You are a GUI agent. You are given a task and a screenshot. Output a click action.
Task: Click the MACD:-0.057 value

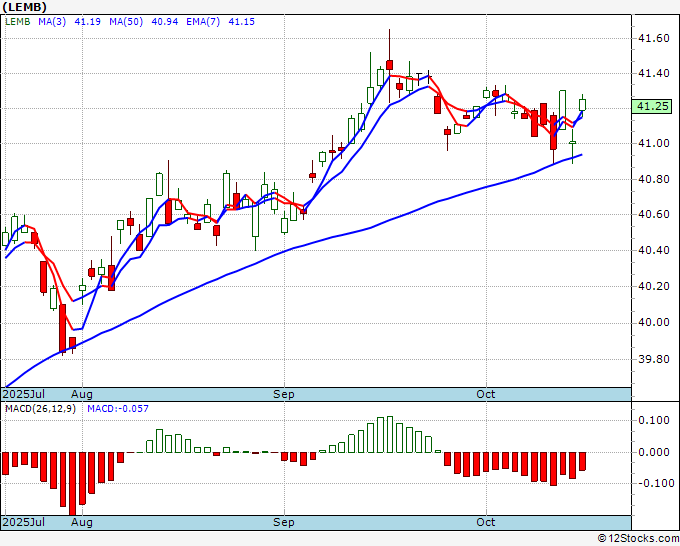click(118, 409)
